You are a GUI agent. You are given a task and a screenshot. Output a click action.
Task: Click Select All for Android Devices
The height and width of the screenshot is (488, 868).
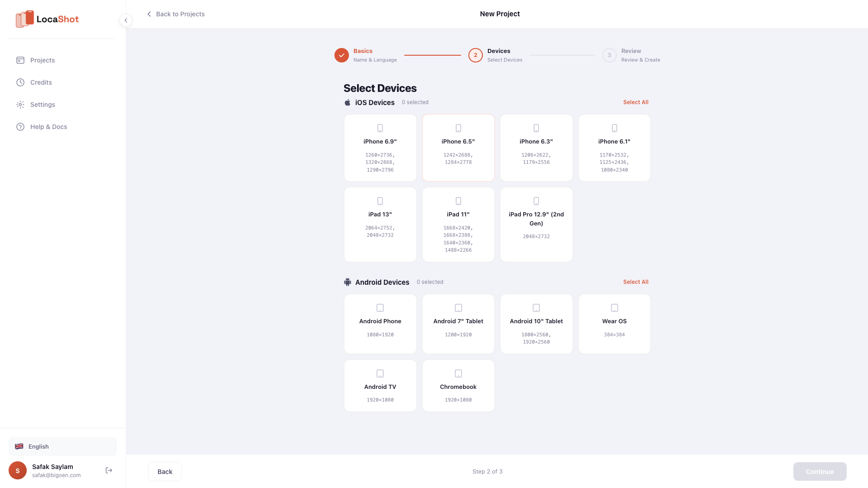click(x=635, y=282)
